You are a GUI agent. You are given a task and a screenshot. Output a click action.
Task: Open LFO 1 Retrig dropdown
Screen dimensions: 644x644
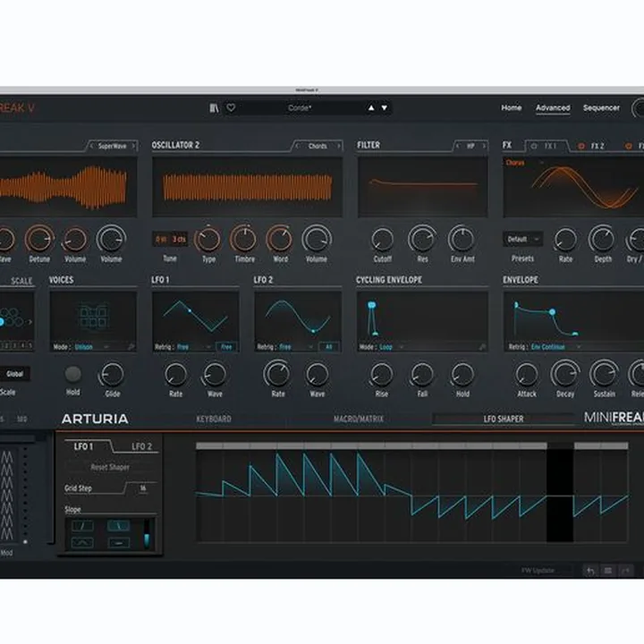[194, 347]
